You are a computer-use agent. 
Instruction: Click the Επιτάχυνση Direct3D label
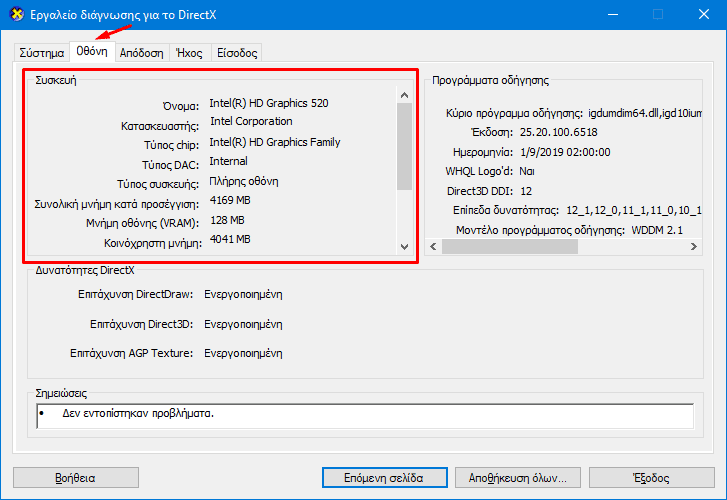click(x=141, y=324)
